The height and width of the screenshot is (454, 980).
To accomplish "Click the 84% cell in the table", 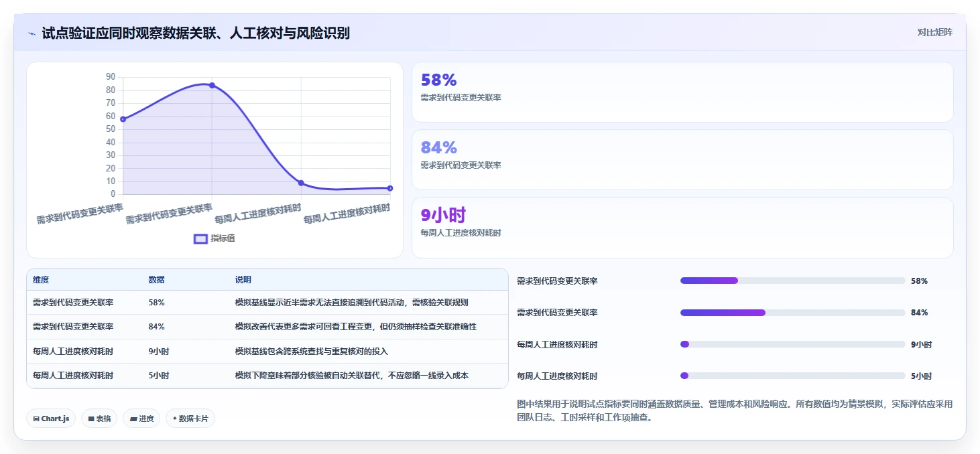I will 156,327.
